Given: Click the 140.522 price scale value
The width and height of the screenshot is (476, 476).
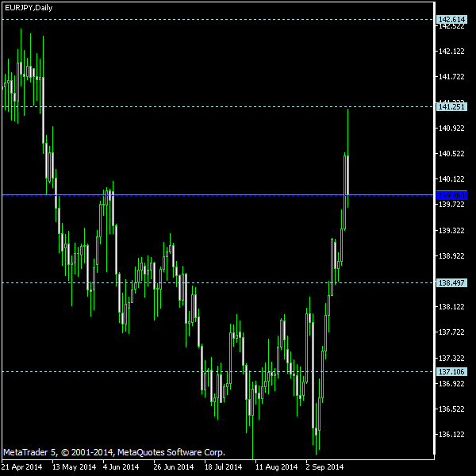Looking at the screenshot, I should click(451, 154).
